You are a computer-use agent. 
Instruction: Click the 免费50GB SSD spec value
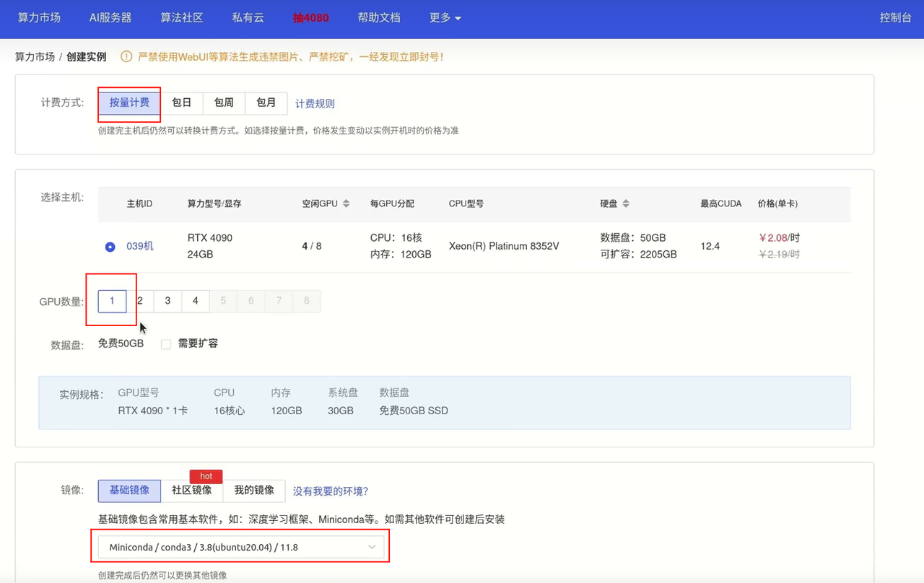(414, 411)
